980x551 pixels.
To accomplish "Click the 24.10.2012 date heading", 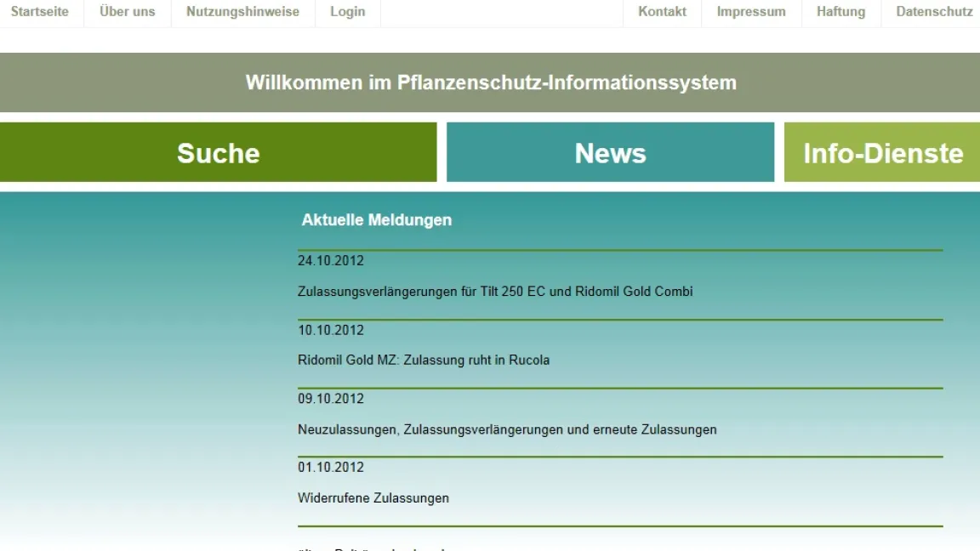I will click(329, 261).
